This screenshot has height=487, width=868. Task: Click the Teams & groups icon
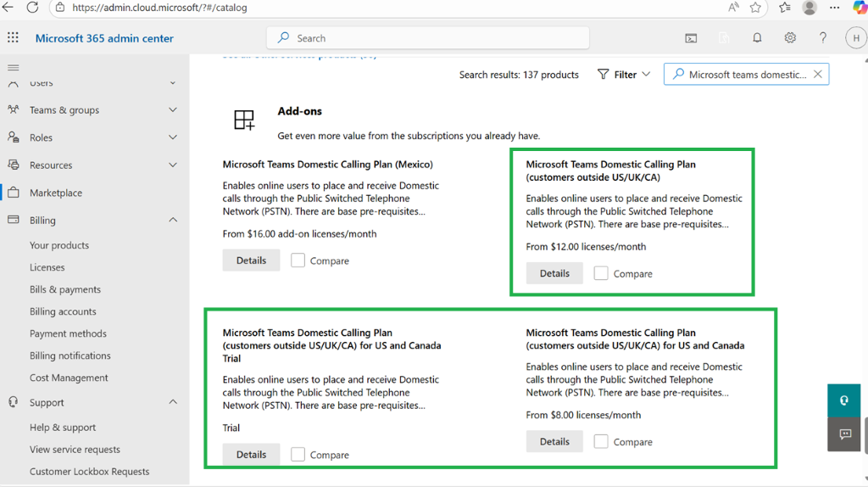(x=14, y=109)
